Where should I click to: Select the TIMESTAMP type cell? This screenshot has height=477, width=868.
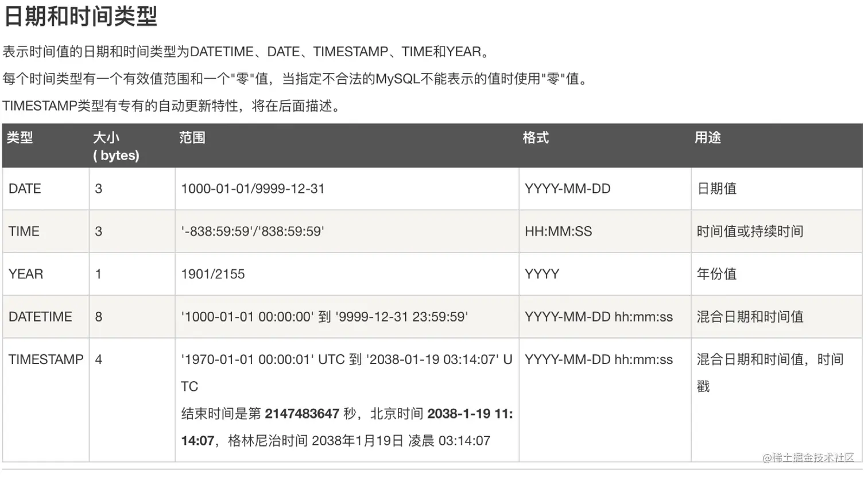46,359
